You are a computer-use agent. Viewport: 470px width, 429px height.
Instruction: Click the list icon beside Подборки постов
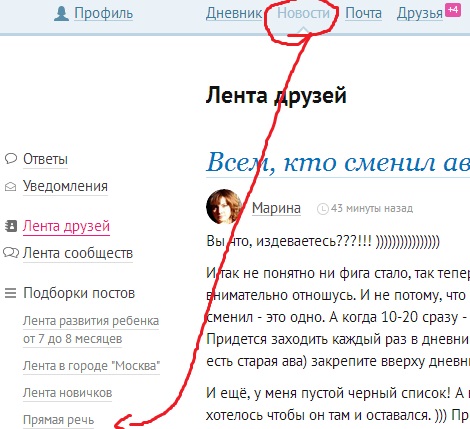(10, 293)
